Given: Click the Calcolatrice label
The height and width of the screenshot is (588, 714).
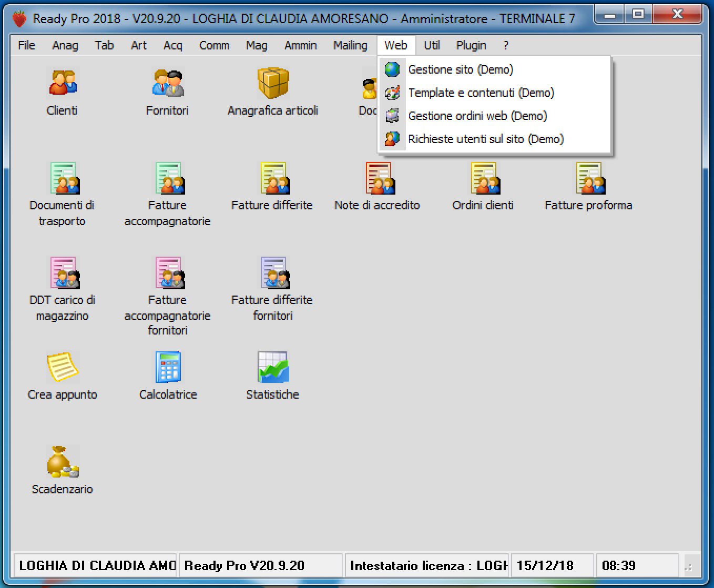Looking at the screenshot, I should click(x=168, y=394).
